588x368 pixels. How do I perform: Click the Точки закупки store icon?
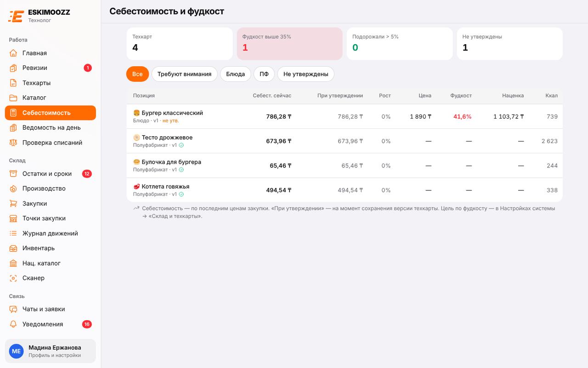(x=13, y=218)
